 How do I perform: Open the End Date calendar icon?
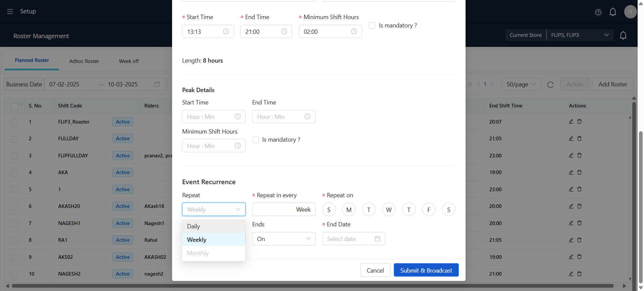[x=378, y=239]
